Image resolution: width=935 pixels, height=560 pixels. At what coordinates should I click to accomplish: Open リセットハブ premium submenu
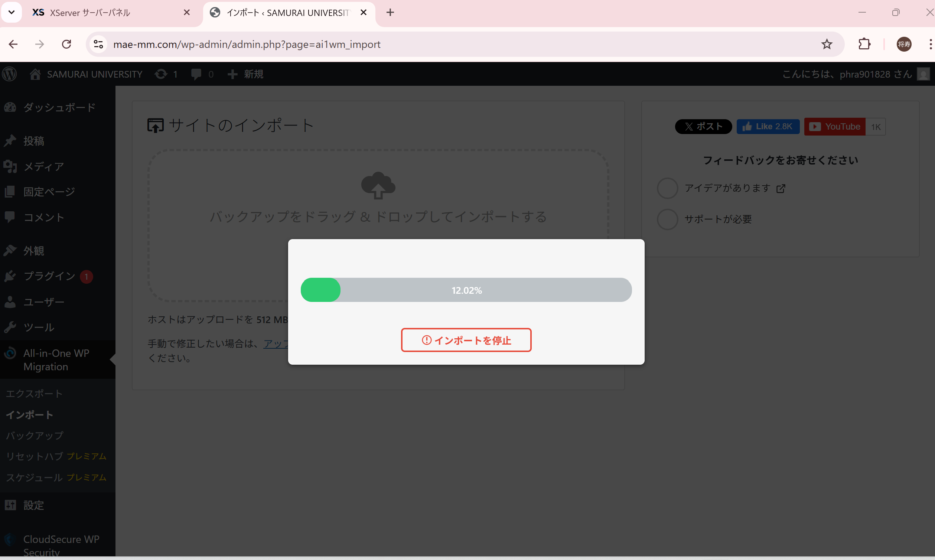[x=56, y=456]
